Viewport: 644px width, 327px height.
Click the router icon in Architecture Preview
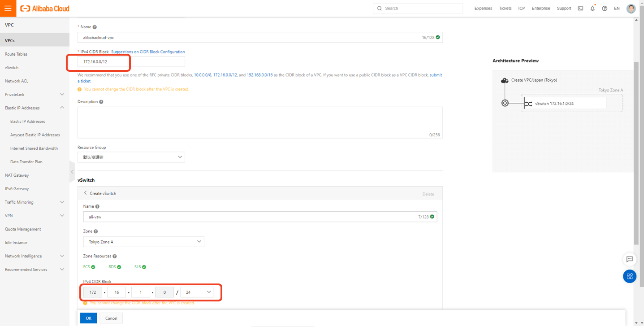[505, 103]
